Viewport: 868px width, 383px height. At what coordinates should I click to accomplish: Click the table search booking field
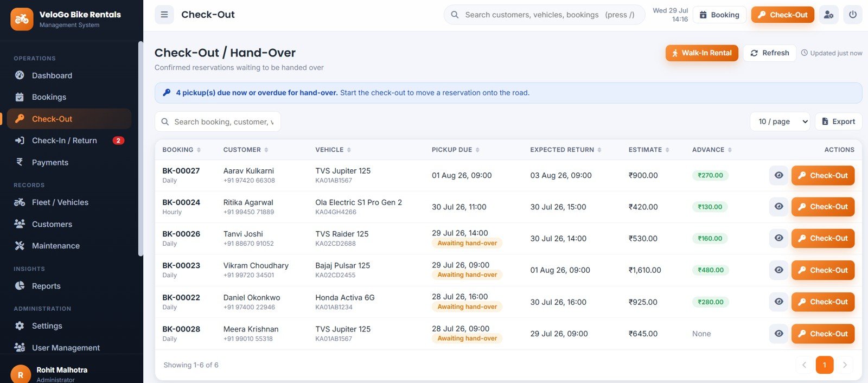pyautogui.click(x=218, y=122)
